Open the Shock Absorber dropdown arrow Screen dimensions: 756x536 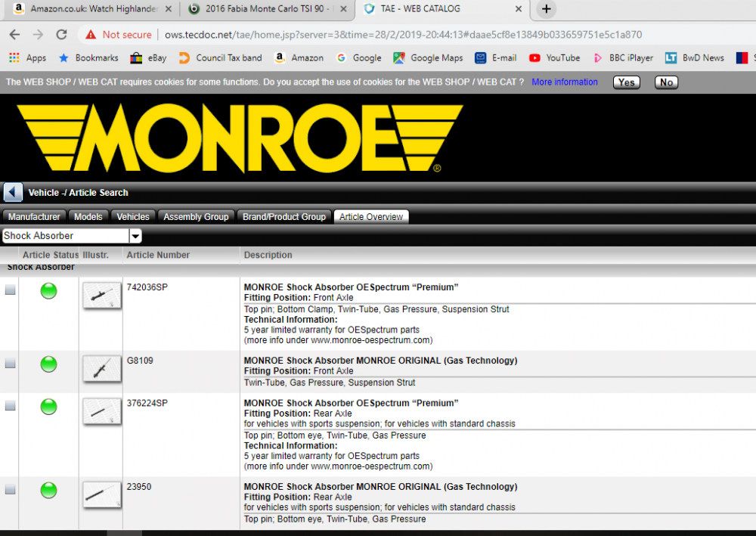click(135, 236)
